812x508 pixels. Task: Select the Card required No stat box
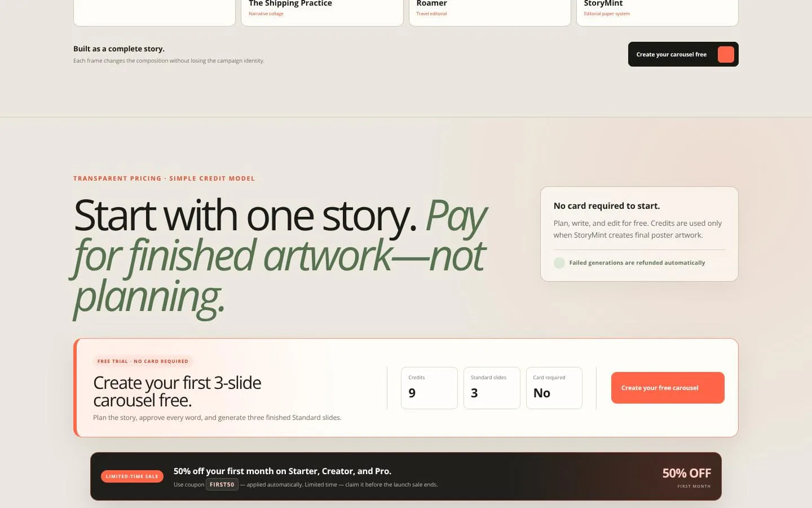pyautogui.click(x=554, y=388)
